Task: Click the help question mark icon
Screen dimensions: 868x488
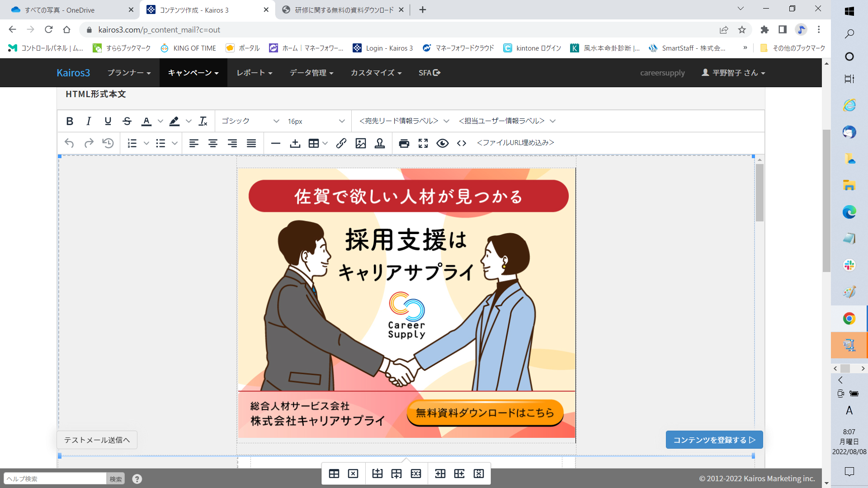Action: [x=137, y=479]
